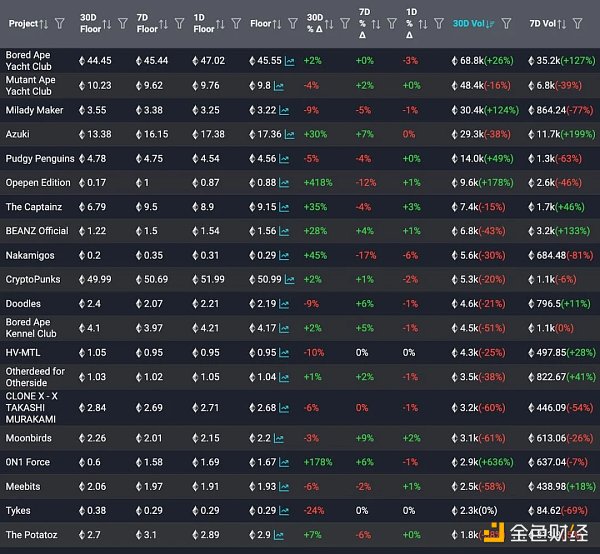Sort by 30D % change arrows
The width and height of the screenshot is (600, 554).
tap(329, 24)
